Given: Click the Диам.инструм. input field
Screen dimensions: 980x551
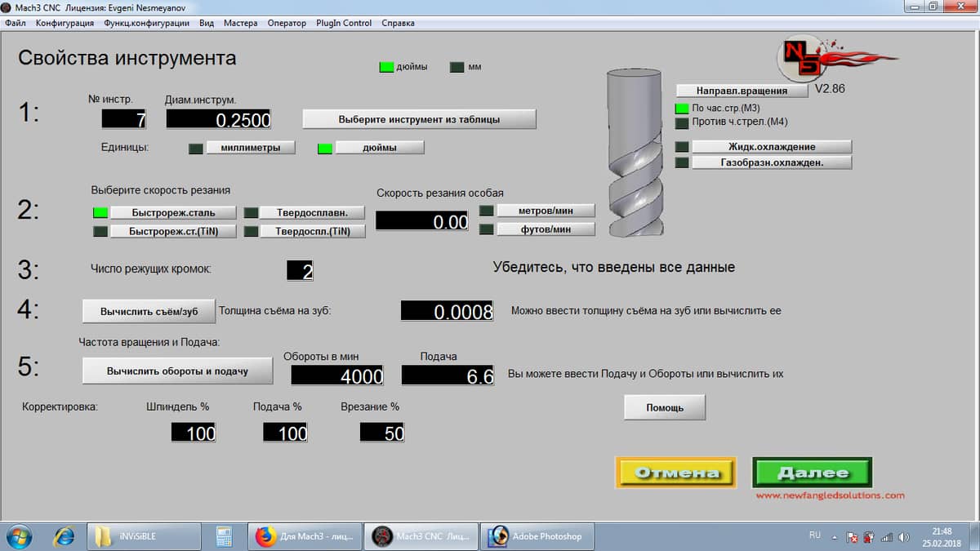Looking at the screenshot, I should pyautogui.click(x=219, y=120).
